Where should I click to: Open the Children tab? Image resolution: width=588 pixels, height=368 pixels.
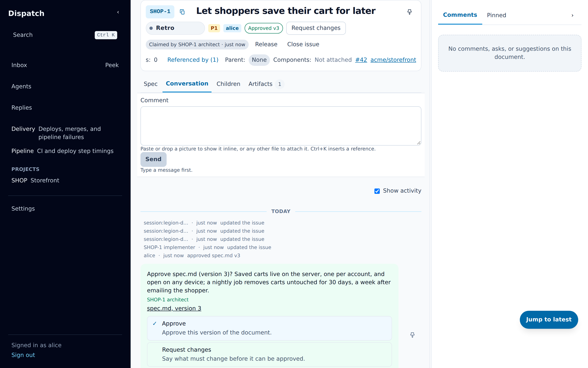click(228, 84)
